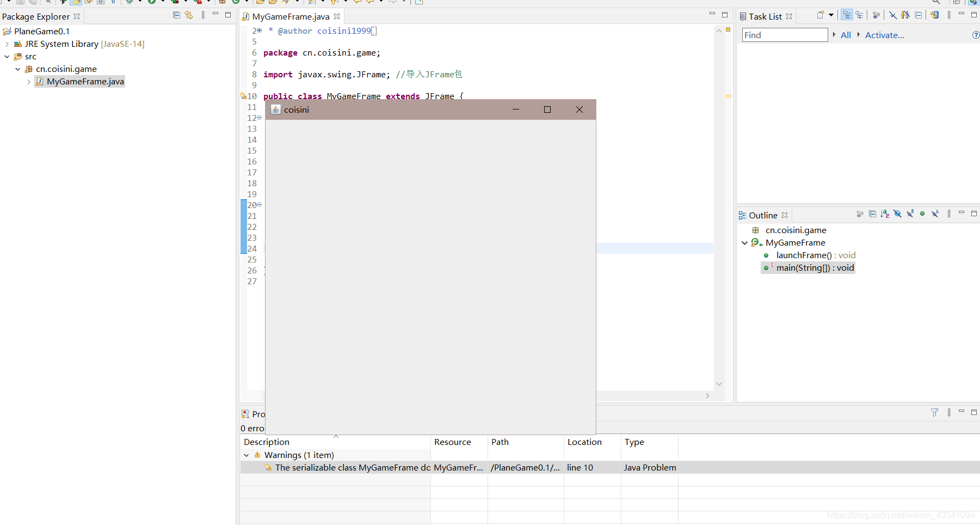Minimize the Package Explorer view
Screen dimensions: 980x525
215,14
